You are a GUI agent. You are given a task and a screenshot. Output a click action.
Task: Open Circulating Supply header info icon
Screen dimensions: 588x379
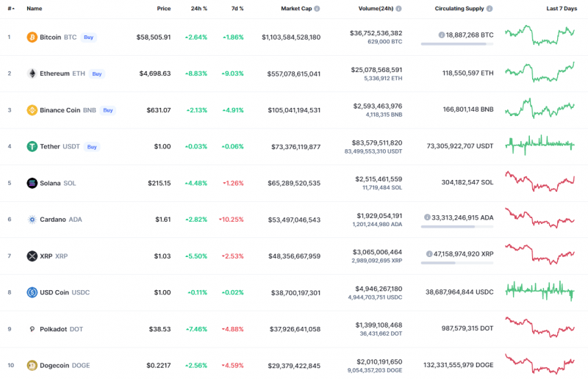tap(490, 9)
